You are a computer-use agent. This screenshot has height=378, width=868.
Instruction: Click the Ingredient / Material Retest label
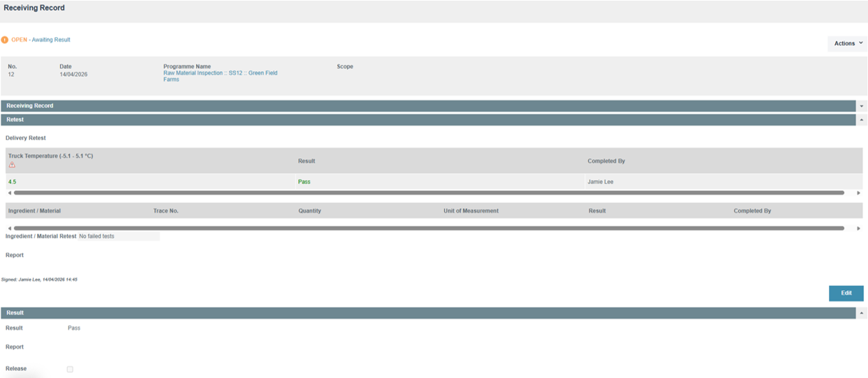click(x=41, y=236)
